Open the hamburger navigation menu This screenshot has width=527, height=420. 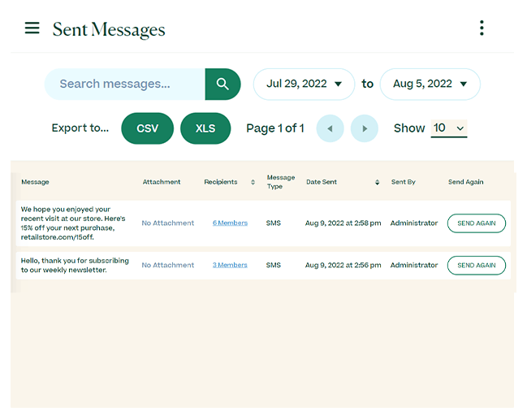pyautogui.click(x=32, y=28)
